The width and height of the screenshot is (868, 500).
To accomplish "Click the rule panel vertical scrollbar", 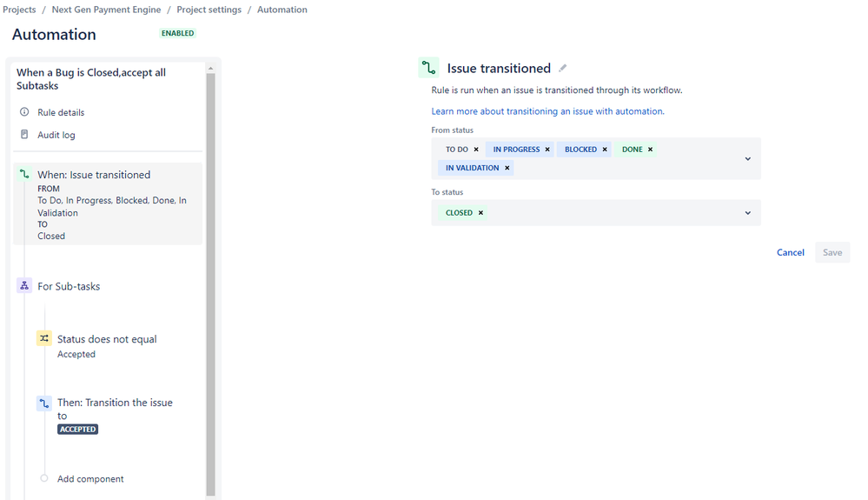I will coord(210,284).
